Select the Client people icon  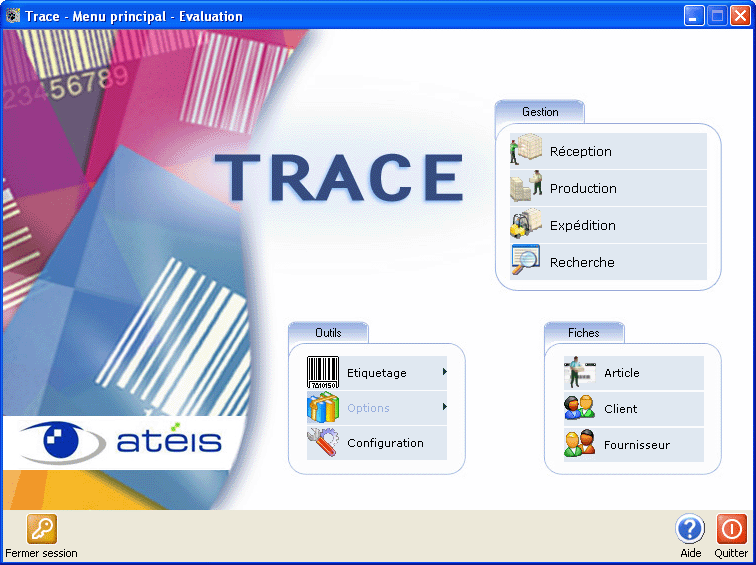coord(580,408)
